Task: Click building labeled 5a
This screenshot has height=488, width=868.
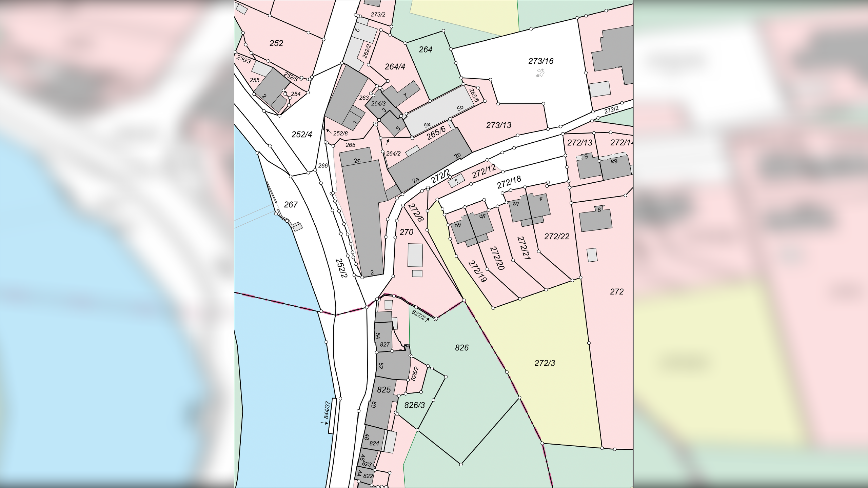Action: coord(427,125)
